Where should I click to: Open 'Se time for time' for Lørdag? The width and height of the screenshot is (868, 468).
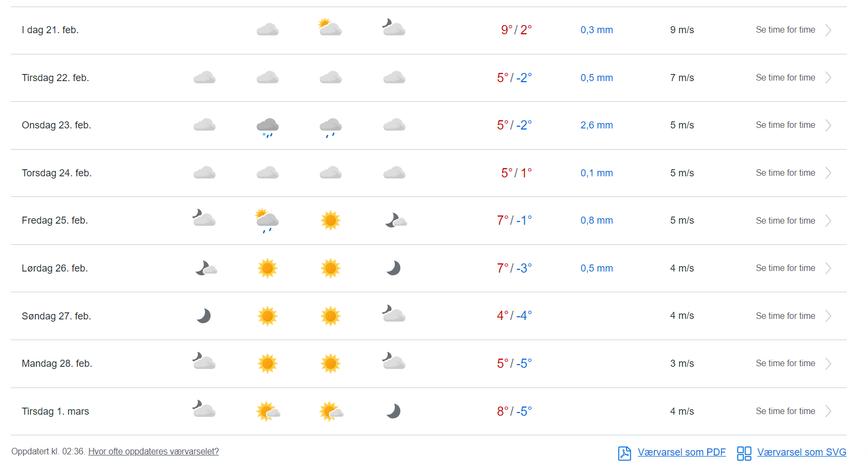pyautogui.click(x=785, y=268)
